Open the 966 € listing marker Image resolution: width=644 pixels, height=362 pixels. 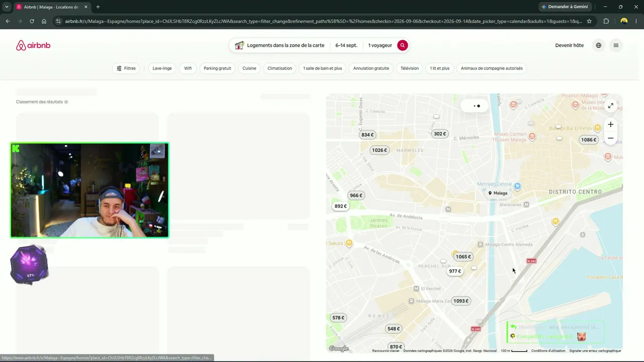pos(356,196)
